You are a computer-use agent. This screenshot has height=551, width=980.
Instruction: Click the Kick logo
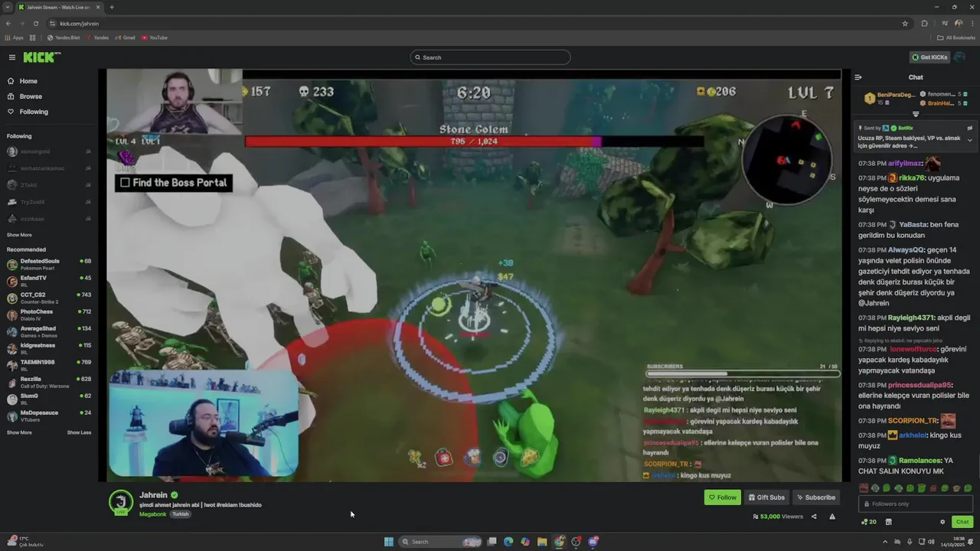point(41,57)
